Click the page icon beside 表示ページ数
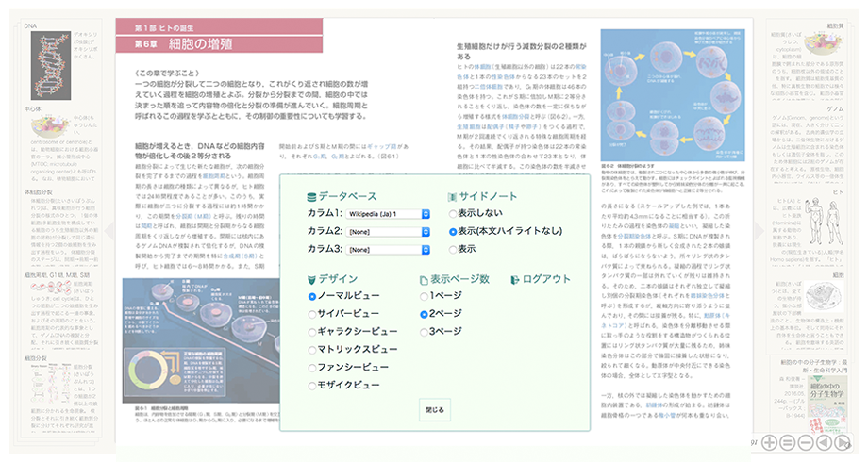Viewport: 868px width, 462px height. (x=424, y=280)
